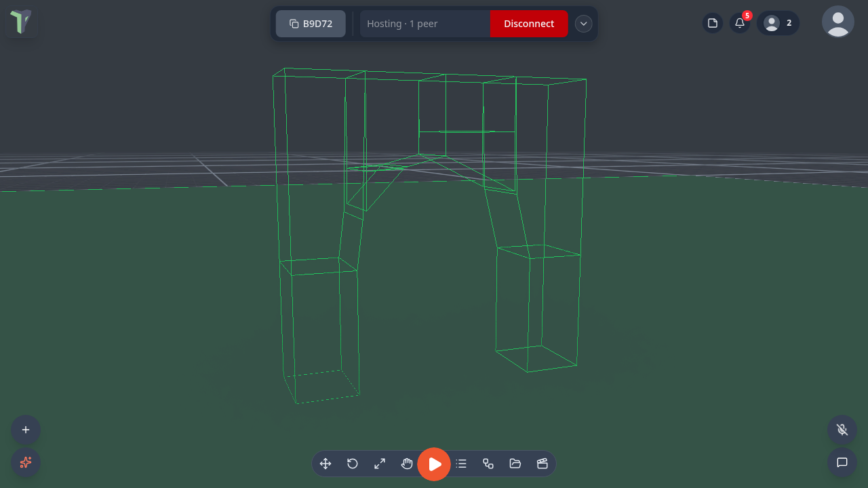Open the document notes icon
This screenshot has height=488, width=868.
pos(713,23)
